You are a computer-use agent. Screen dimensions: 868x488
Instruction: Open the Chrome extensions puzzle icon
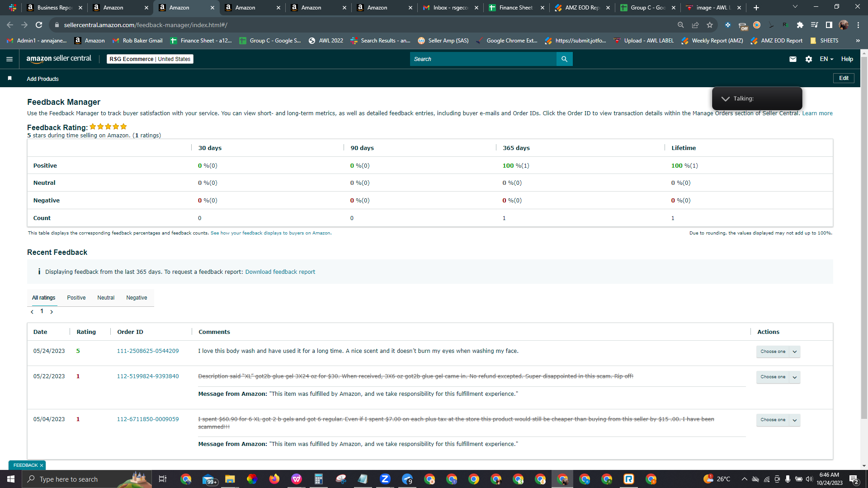click(800, 25)
